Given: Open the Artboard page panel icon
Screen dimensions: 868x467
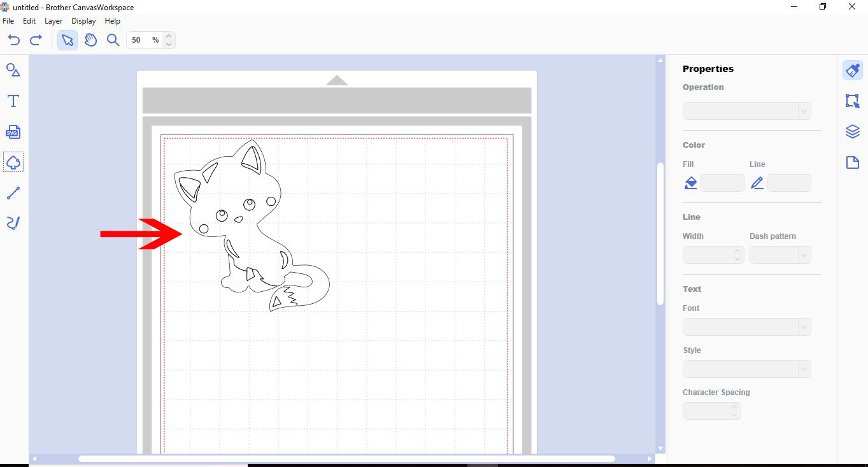Looking at the screenshot, I should coord(853,162).
